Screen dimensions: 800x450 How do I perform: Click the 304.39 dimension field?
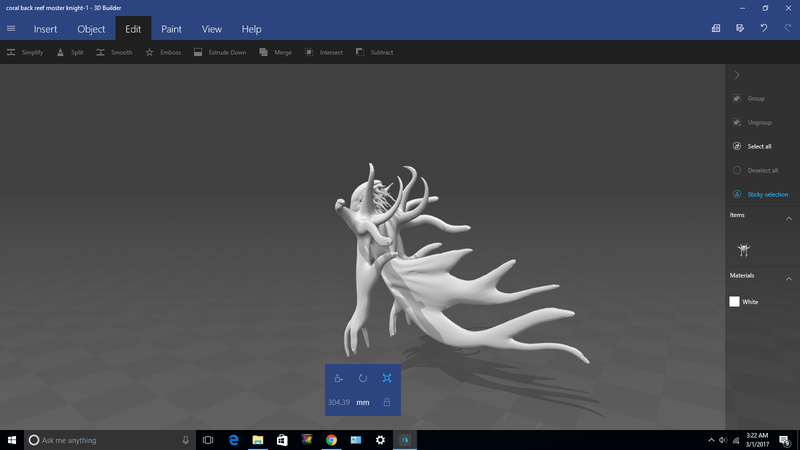[339, 402]
